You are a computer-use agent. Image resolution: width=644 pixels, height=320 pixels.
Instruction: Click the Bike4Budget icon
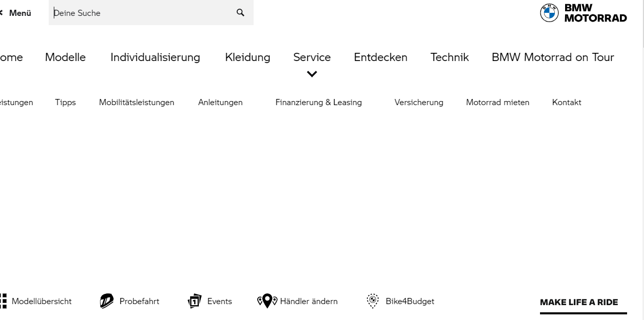pos(373,301)
